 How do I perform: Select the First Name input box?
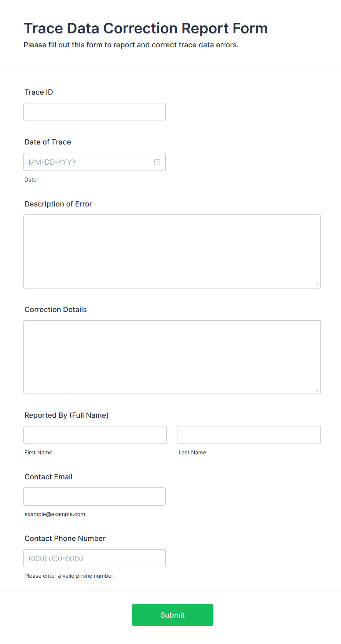click(x=95, y=435)
